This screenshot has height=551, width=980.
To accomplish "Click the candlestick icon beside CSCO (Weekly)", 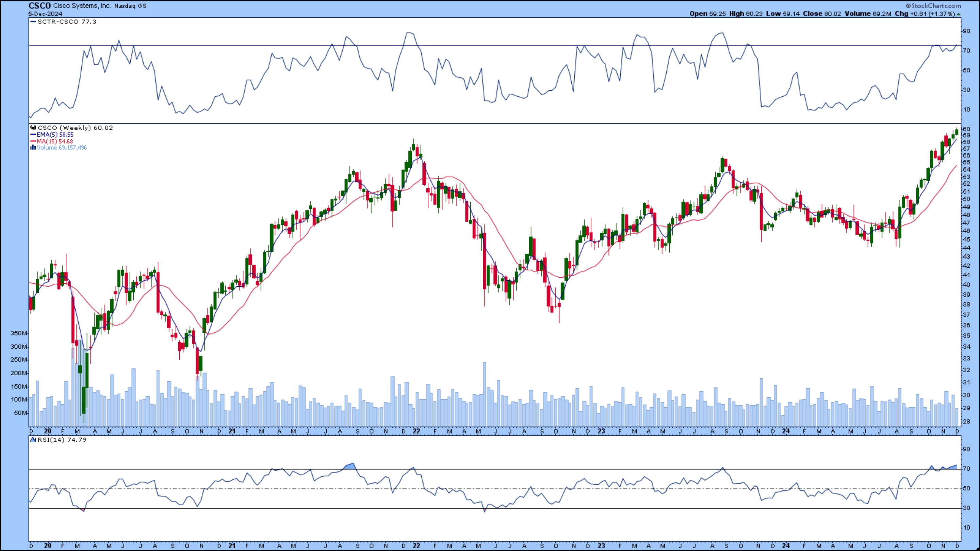I will (33, 128).
